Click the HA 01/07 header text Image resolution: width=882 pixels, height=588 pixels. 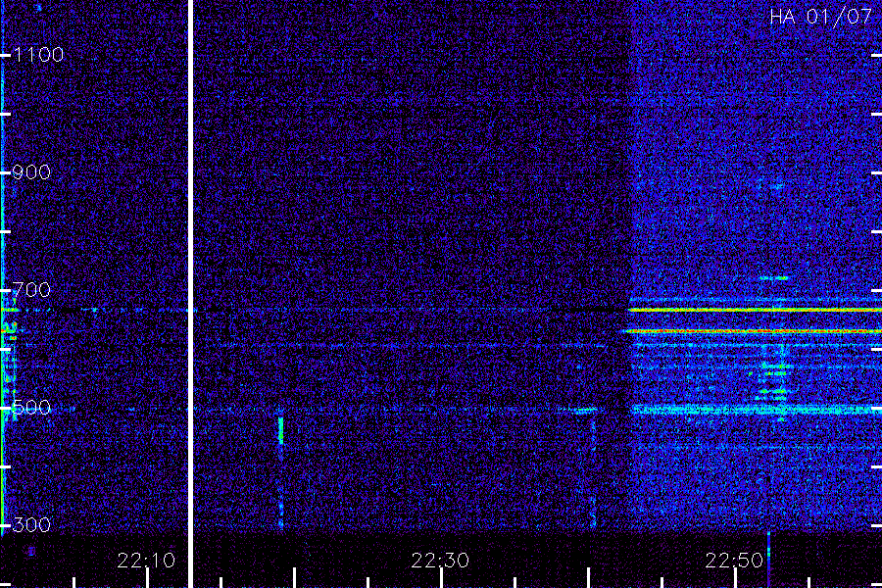tap(820, 17)
